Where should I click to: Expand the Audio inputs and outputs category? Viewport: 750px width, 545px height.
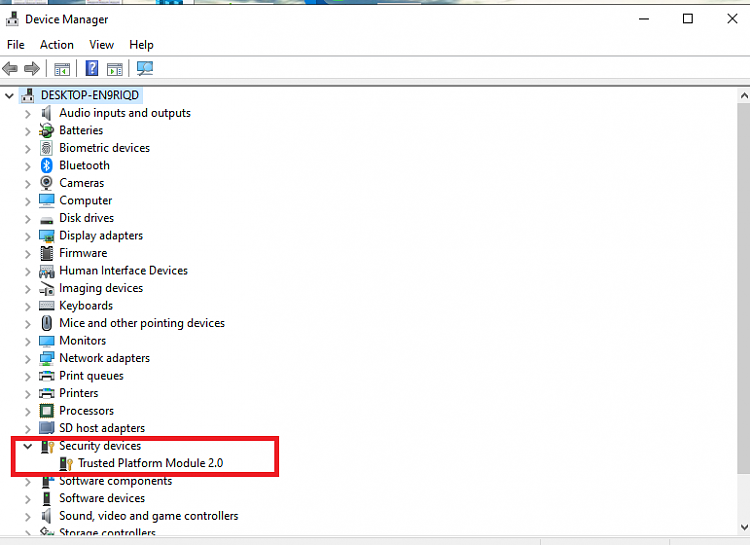(x=27, y=113)
